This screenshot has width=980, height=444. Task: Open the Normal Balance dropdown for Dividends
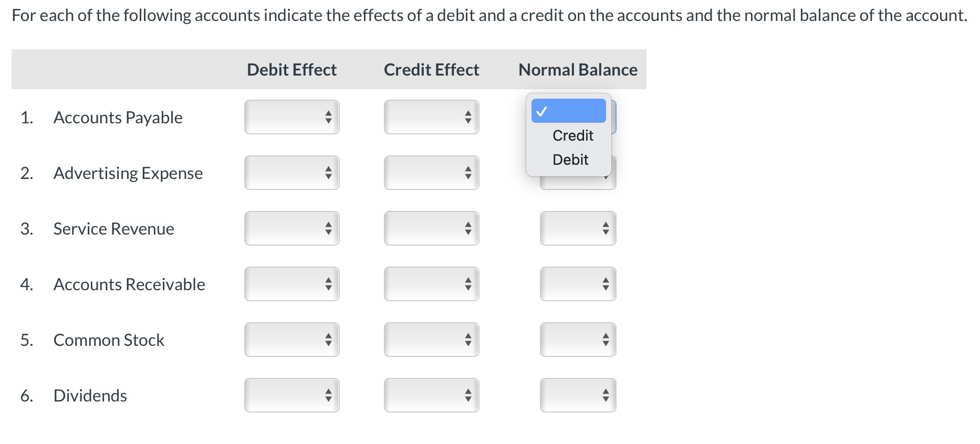577,395
